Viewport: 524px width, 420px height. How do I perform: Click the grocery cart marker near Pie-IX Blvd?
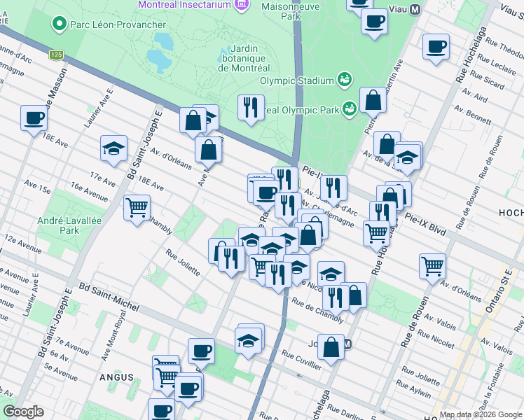coord(376,234)
